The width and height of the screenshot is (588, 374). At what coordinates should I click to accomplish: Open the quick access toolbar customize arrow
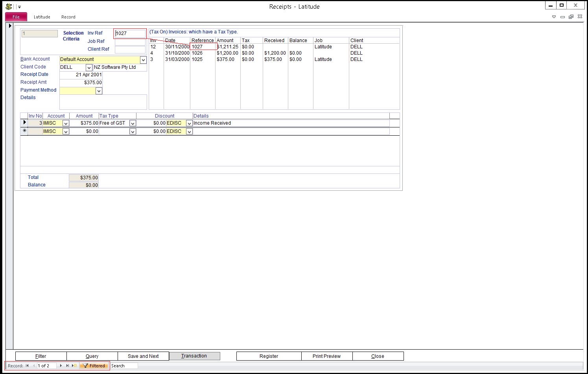[19, 7]
